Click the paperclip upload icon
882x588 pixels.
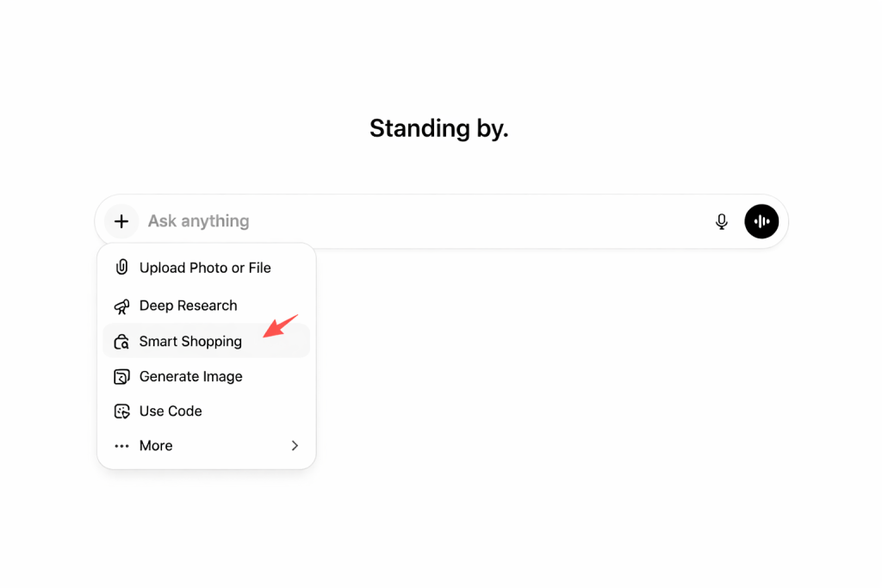point(121,268)
